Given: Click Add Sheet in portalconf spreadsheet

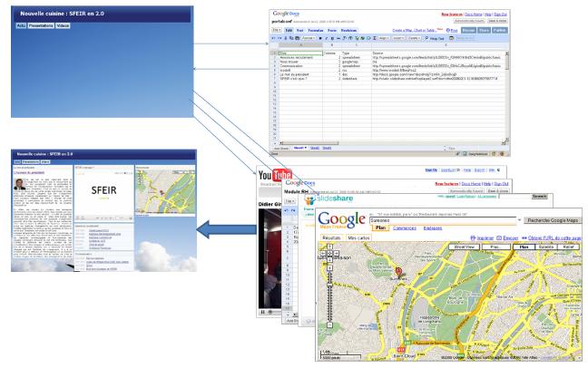Looking at the screenshot, I should pos(281,149).
